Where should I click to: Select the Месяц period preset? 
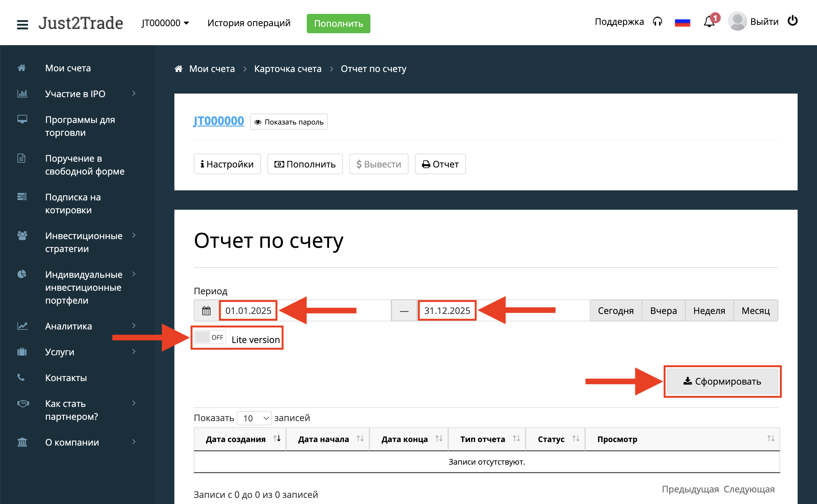[x=755, y=311]
